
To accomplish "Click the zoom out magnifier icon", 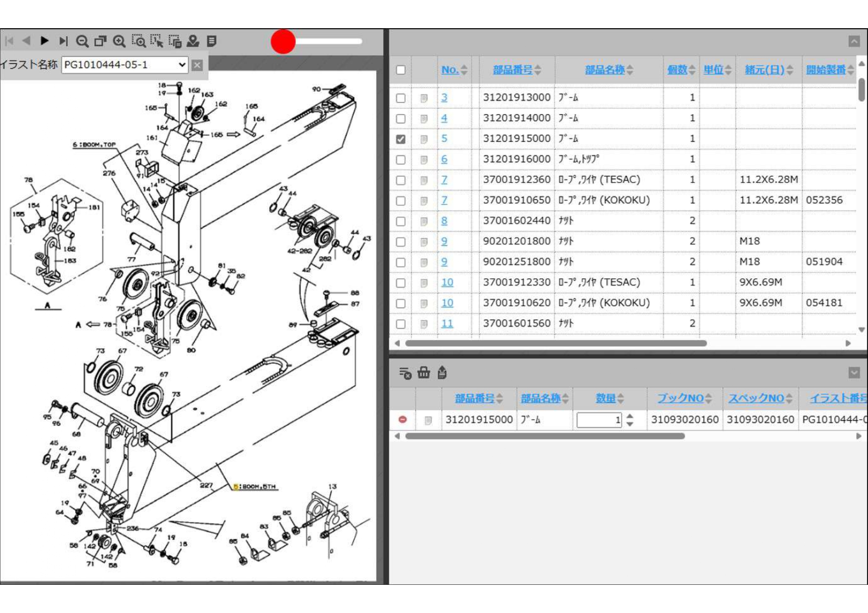I will (x=82, y=41).
